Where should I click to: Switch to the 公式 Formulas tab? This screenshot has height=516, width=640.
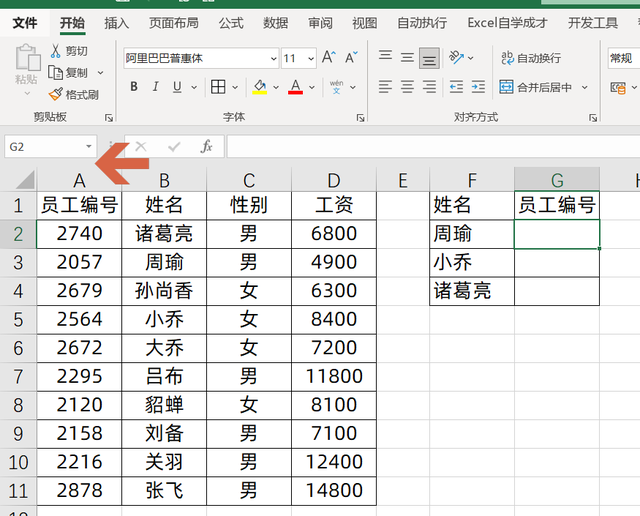(x=231, y=23)
